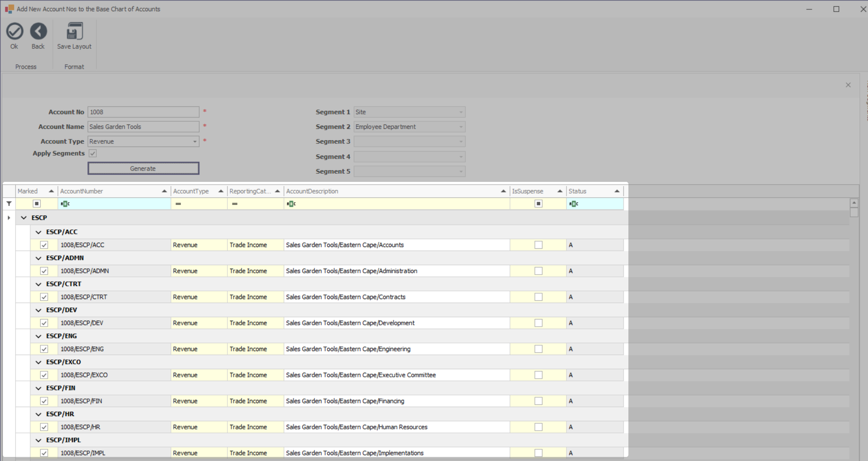The image size is (868, 461).
Task: Open ReportingCategory filter equals operator
Action: tap(235, 204)
